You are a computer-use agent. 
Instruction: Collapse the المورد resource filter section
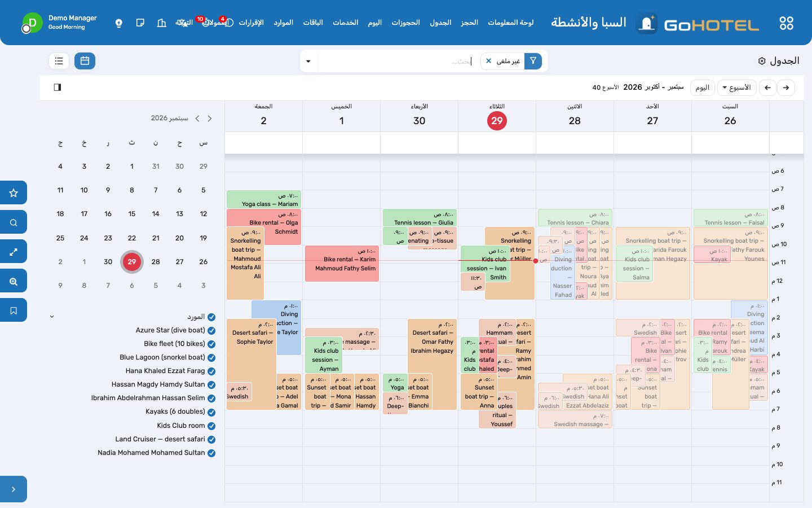pyautogui.click(x=52, y=317)
